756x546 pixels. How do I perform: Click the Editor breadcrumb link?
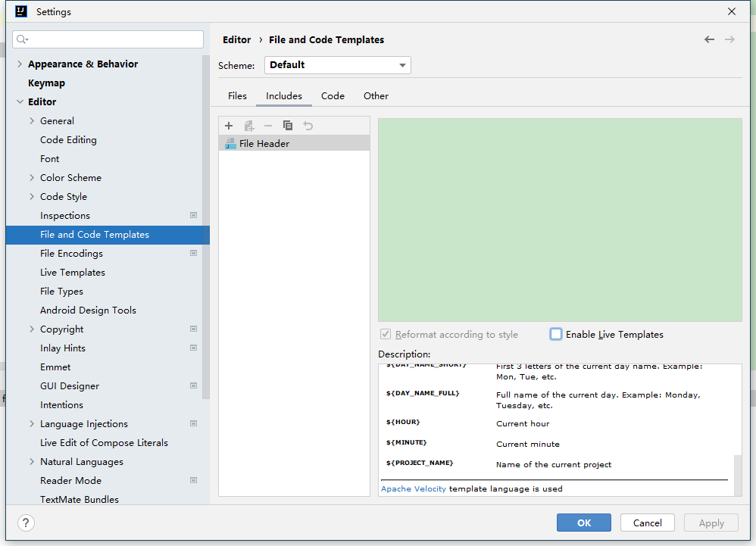tap(237, 39)
